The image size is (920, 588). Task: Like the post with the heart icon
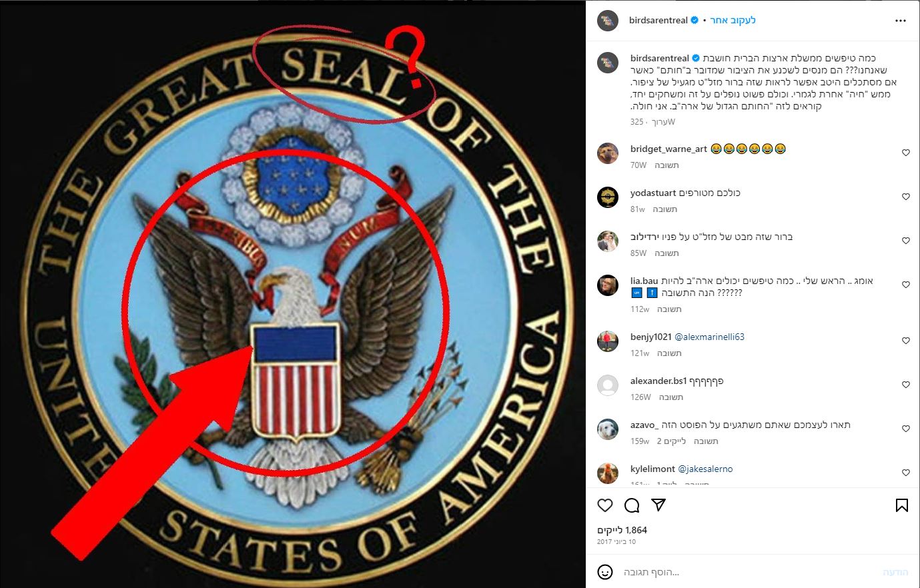pos(605,505)
